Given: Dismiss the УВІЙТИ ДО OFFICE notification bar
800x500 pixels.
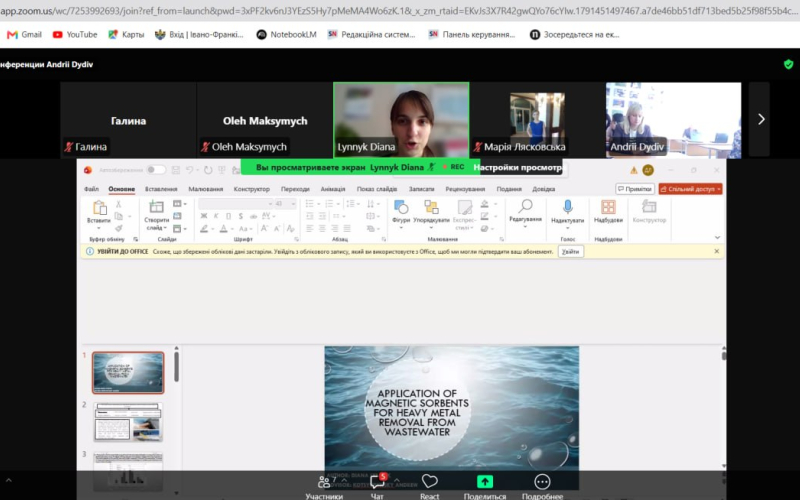Looking at the screenshot, I should click(x=716, y=251).
